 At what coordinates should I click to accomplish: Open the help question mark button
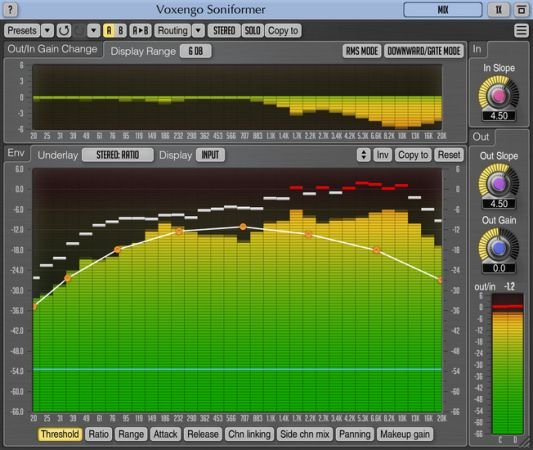[10, 10]
